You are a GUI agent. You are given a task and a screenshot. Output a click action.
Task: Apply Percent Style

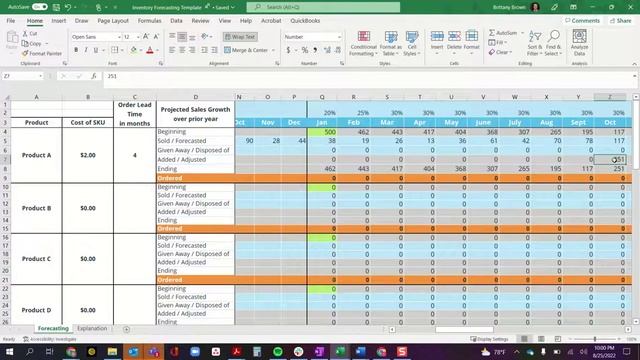pyautogui.click(x=304, y=50)
